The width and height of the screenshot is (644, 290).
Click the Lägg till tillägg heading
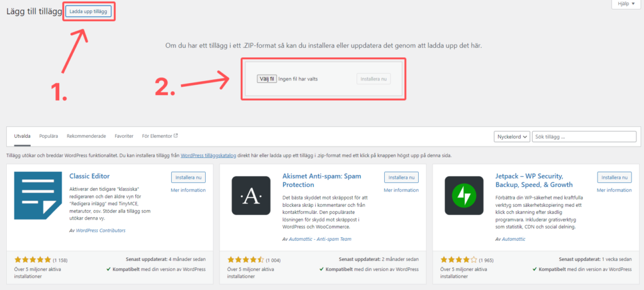(34, 11)
